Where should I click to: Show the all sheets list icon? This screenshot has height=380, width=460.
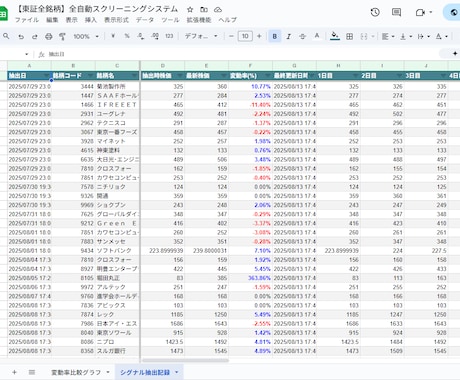(32, 372)
